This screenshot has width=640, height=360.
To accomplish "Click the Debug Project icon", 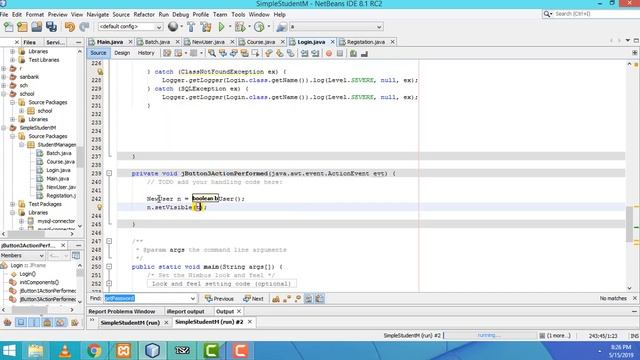I will [x=240, y=27].
